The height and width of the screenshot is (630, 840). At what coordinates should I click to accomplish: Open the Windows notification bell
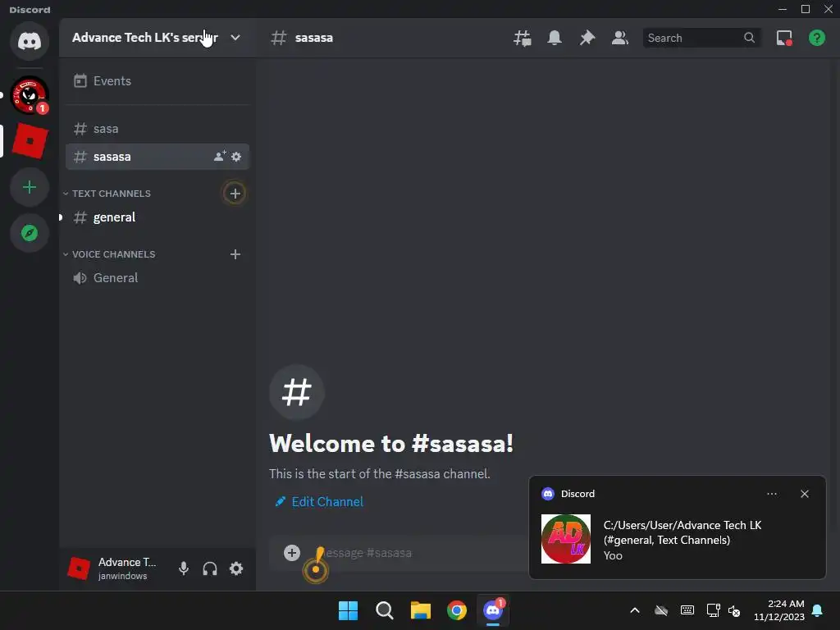click(x=818, y=610)
